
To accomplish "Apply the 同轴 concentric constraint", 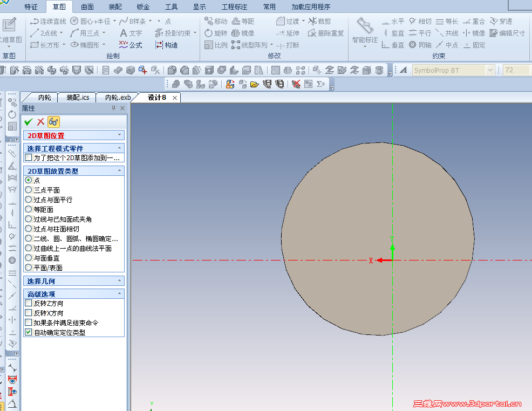I will [x=420, y=45].
